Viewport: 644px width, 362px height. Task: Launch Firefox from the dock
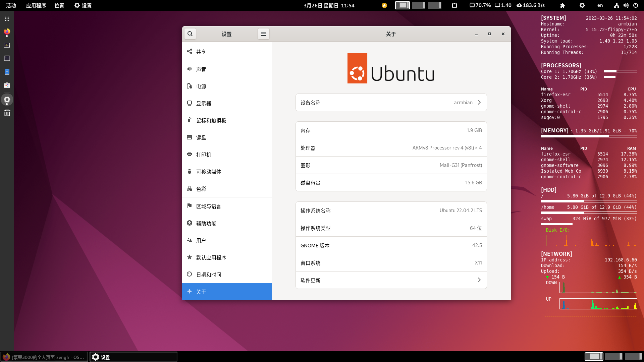click(7, 32)
